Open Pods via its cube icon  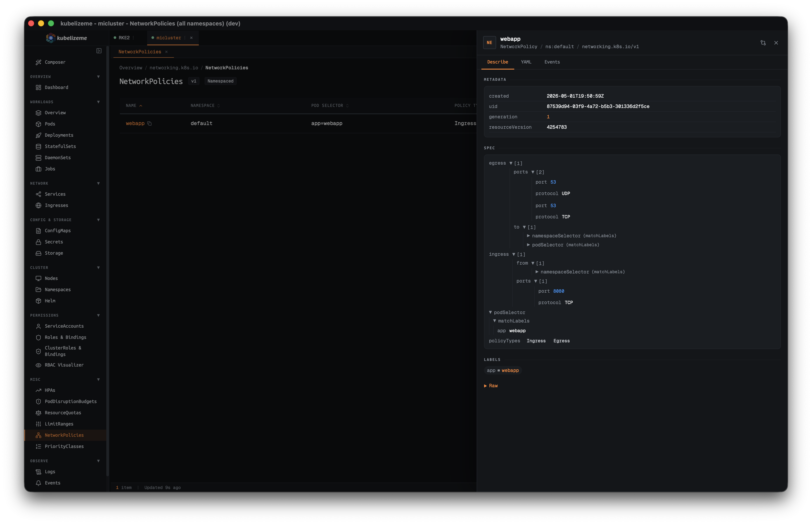tap(38, 124)
